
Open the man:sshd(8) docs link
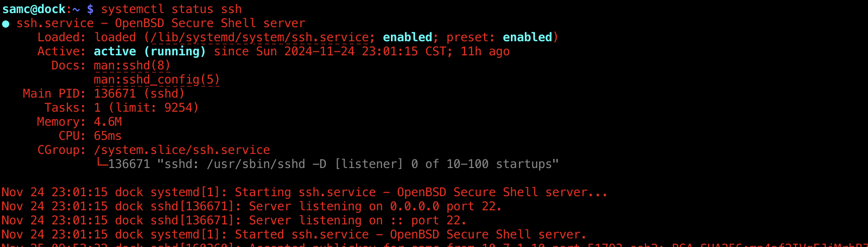[x=132, y=65]
